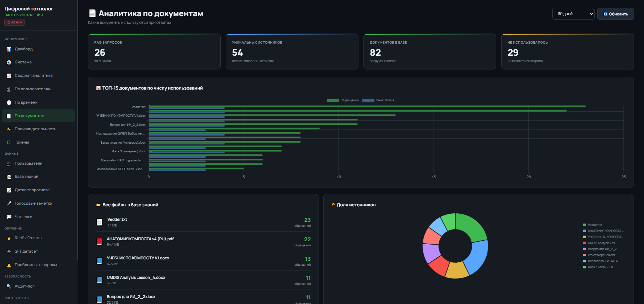Click the Дашборд bar chart icon
The width and height of the screenshot is (644, 304).
[9, 49]
